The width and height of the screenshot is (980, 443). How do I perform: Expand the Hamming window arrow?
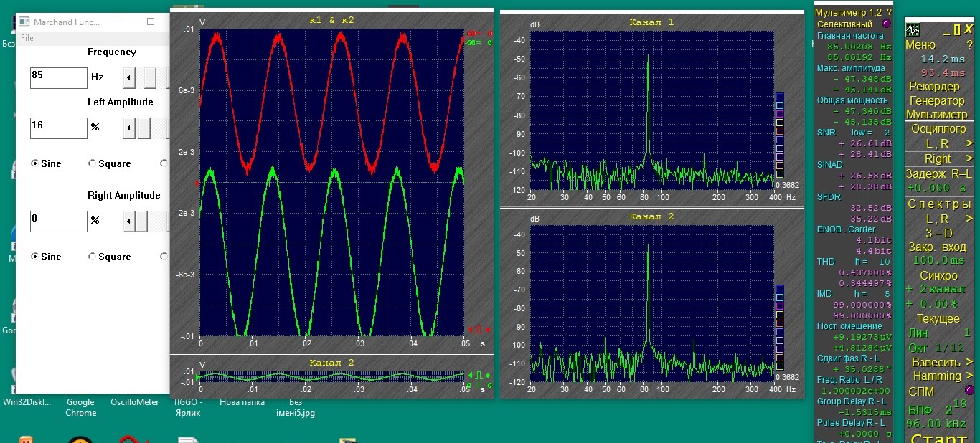pos(969,376)
